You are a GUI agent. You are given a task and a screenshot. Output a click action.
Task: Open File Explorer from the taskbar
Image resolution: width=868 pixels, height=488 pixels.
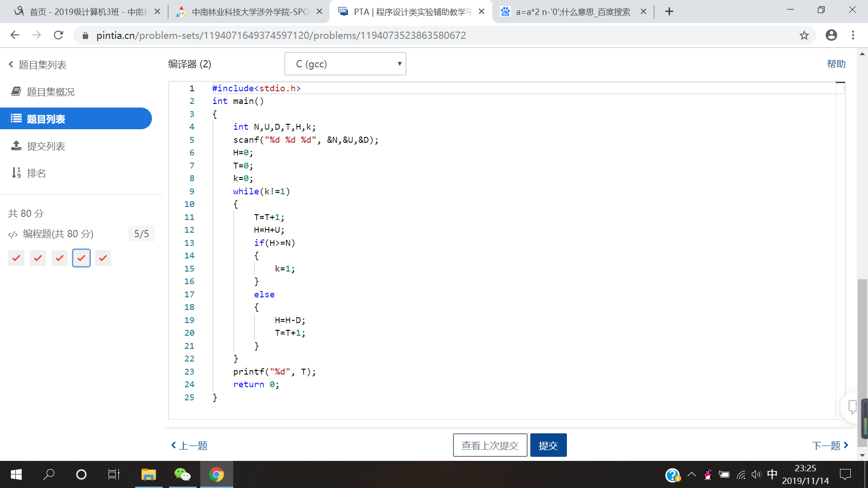point(148,474)
